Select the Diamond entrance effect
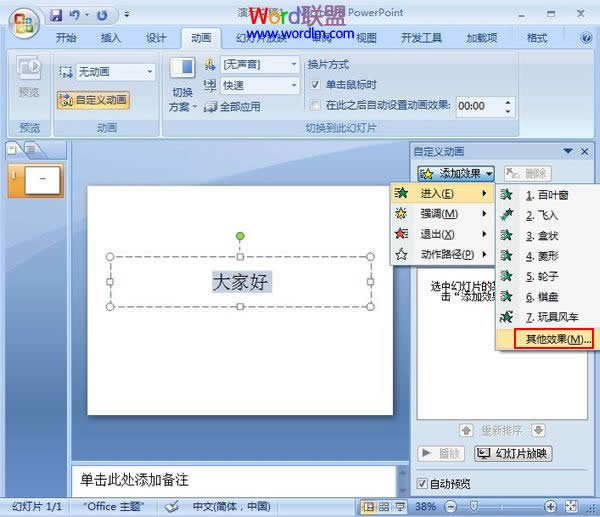600x517 pixels. (547, 256)
